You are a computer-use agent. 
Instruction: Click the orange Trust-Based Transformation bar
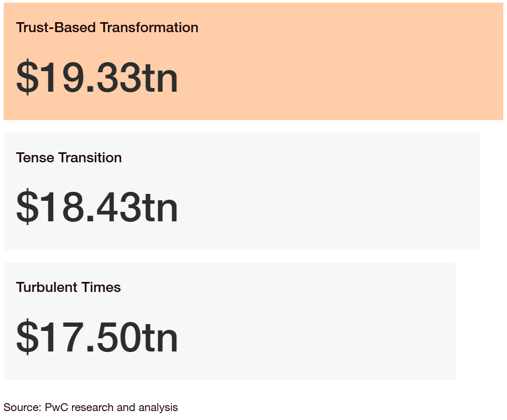(253, 62)
